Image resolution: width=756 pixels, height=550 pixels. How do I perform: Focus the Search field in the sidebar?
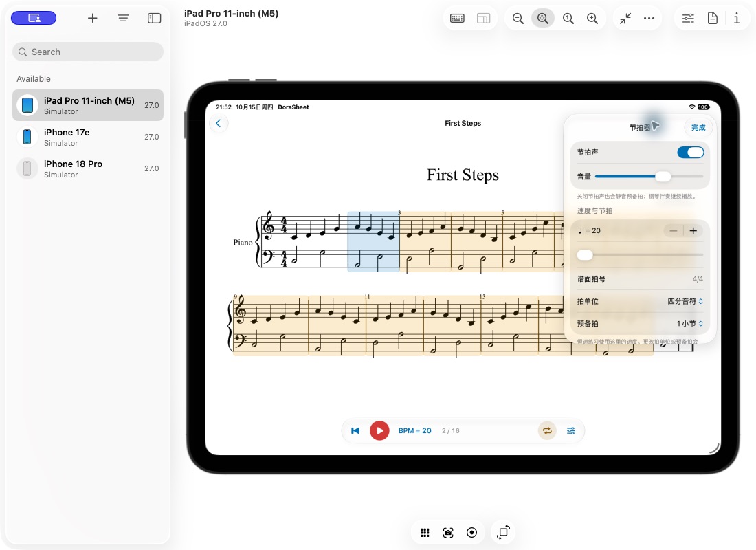point(88,52)
